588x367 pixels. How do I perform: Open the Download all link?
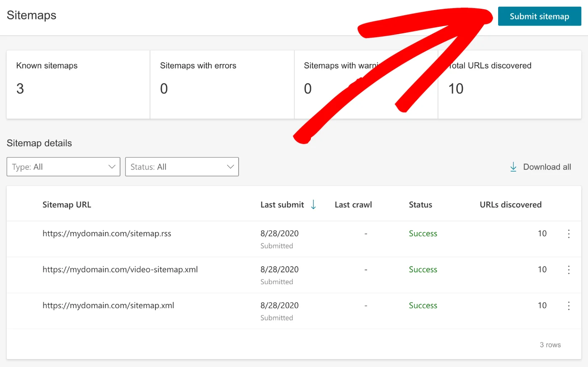point(547,166)
